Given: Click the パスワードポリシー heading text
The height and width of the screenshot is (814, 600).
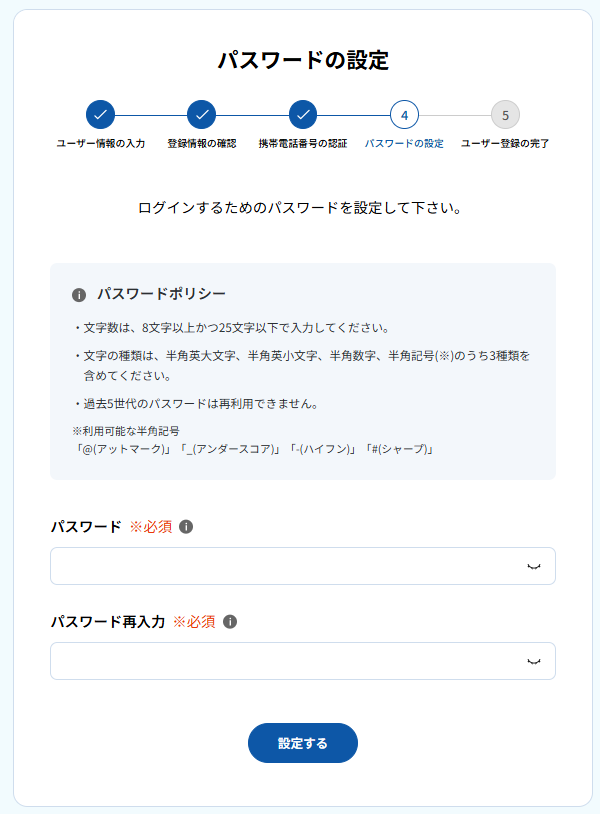Looking at the screenshot, I should (x=161, y=294).
